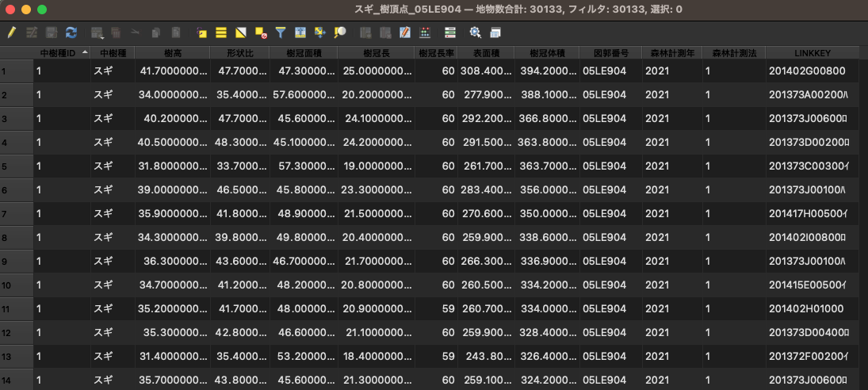868x390 pixels.
Task: Click 森林計測年 cell 2021 in row 9
Action: point(672,261)
